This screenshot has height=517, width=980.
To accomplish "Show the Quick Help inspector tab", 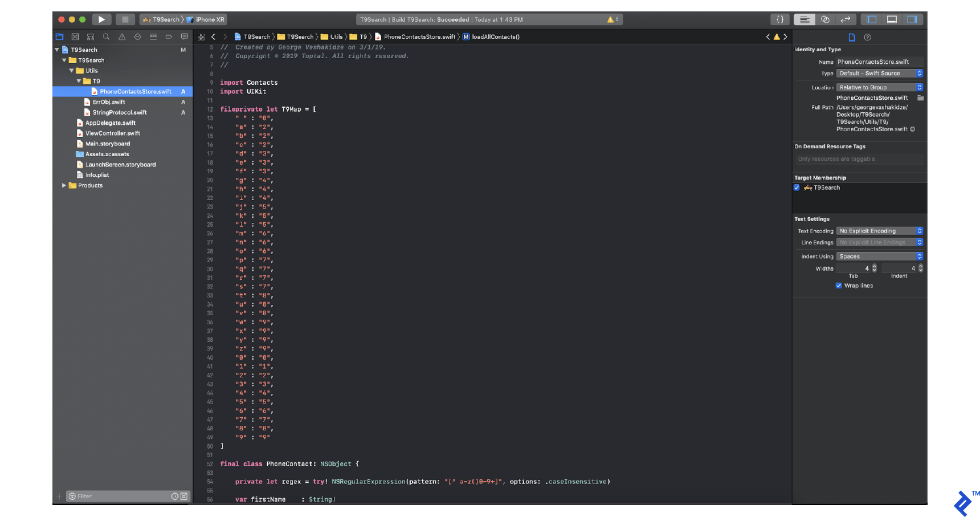I will [x=867, y=37].
